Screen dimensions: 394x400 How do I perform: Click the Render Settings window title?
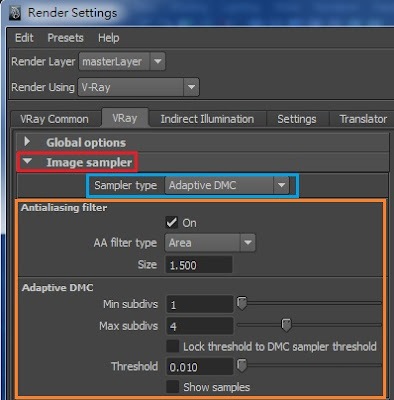point(72,13)
